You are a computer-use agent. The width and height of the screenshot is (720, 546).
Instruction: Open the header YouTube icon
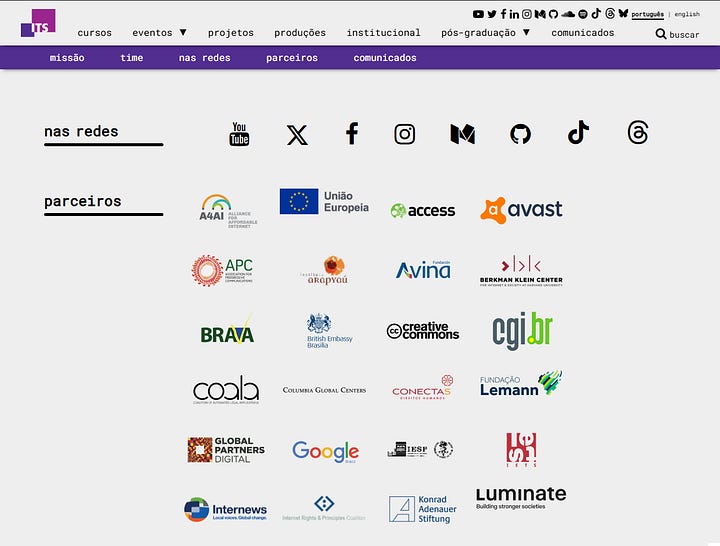tap(478, 14)
